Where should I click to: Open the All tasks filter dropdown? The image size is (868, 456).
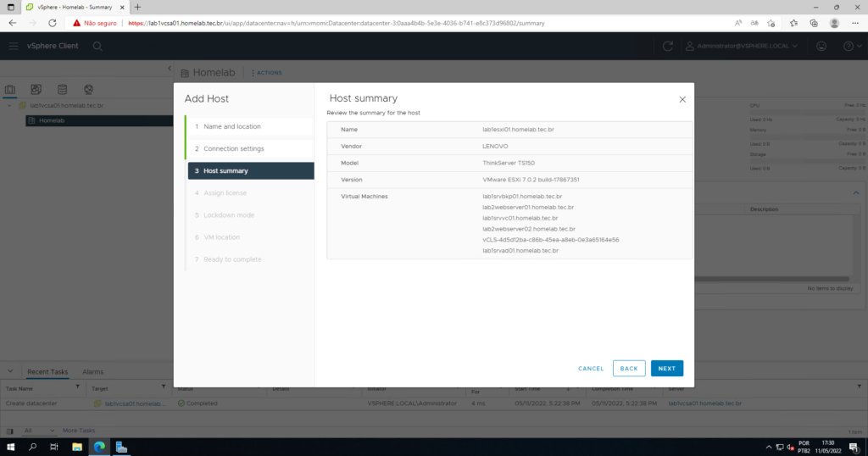coord(39,431)
